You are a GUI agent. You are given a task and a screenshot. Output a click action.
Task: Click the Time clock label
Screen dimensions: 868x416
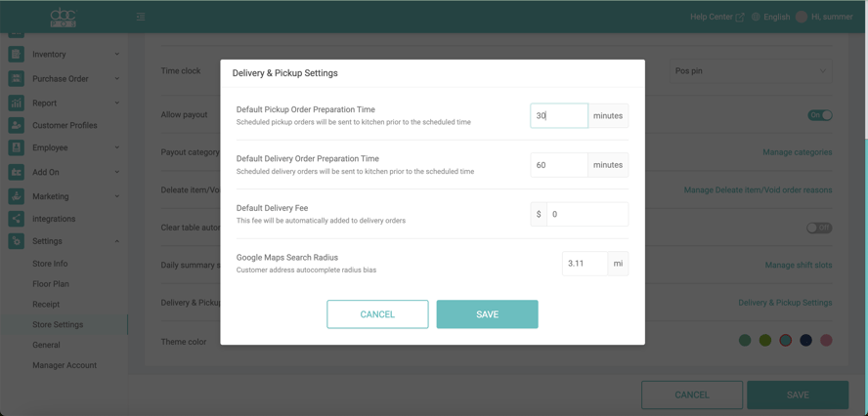click(x=181, y=71)
